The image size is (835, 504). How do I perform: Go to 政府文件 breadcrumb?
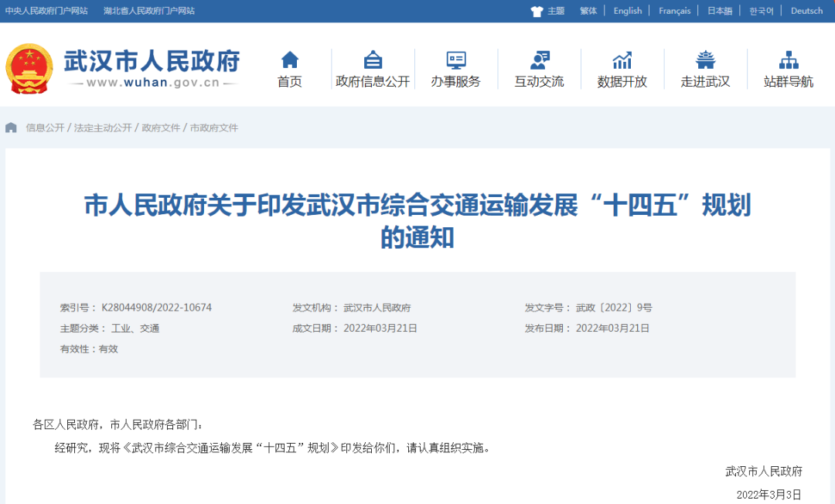[161, 128]
